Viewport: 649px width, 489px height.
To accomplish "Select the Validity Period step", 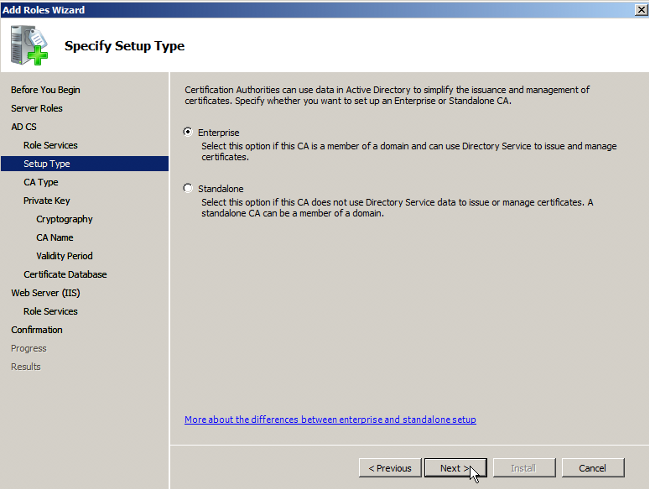I will point(64,256).
